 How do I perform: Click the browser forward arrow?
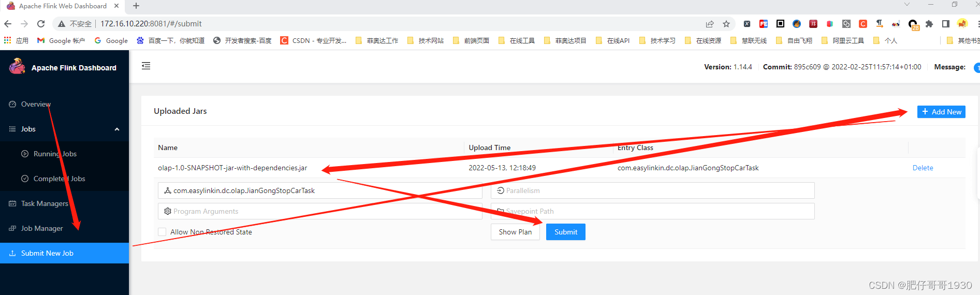[24, 24]
